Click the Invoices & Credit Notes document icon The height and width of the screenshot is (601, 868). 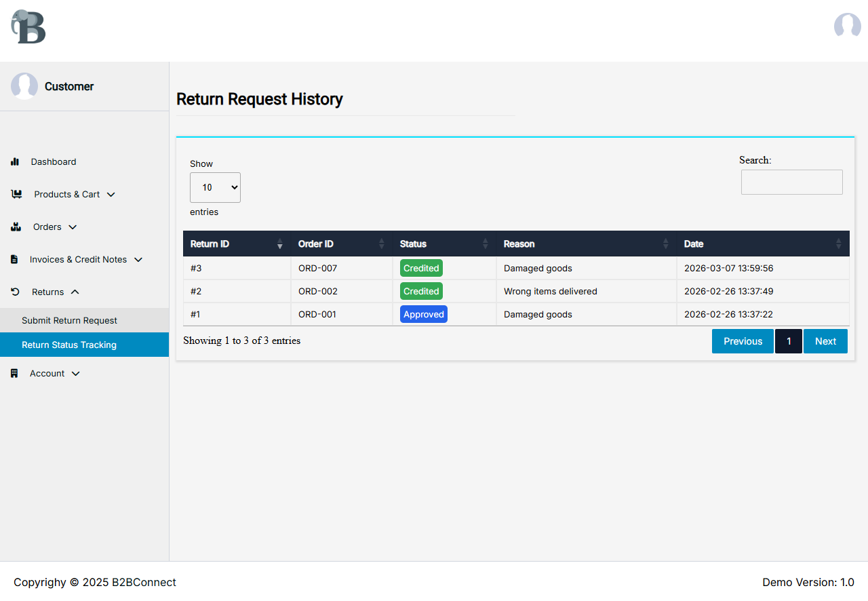(x=14, y=259)
